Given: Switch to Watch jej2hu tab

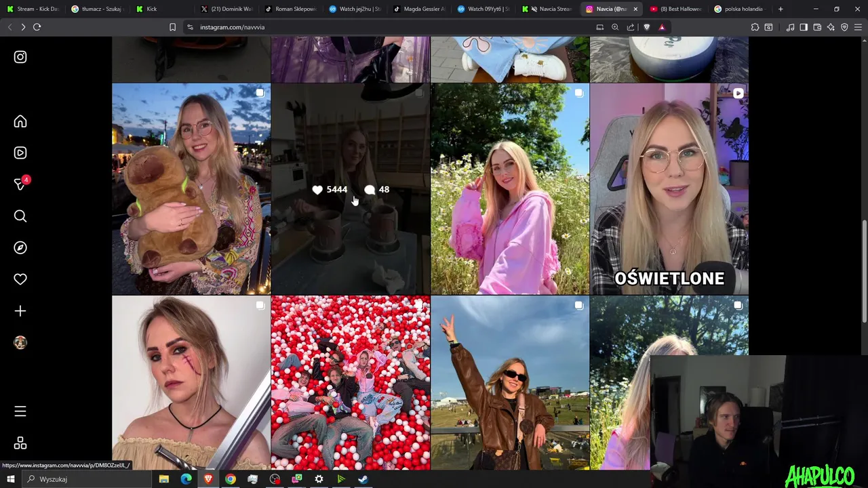Looking at the screenshot, I should tap(354, 9).
